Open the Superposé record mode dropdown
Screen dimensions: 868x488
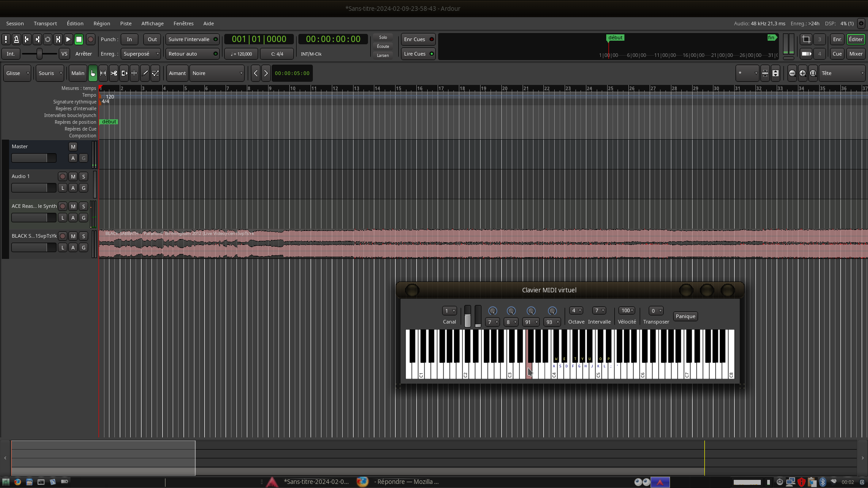pyautogui.click(x=141, y=54)
